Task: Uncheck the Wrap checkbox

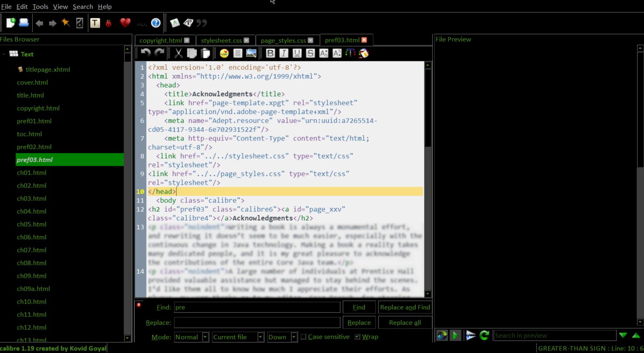Action: 357,337
